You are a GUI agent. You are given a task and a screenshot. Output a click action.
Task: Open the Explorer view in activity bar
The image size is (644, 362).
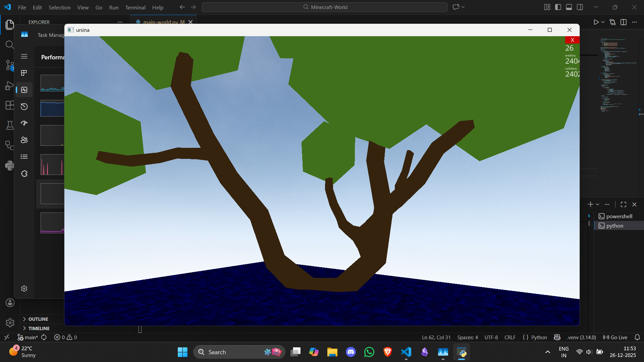10,24
